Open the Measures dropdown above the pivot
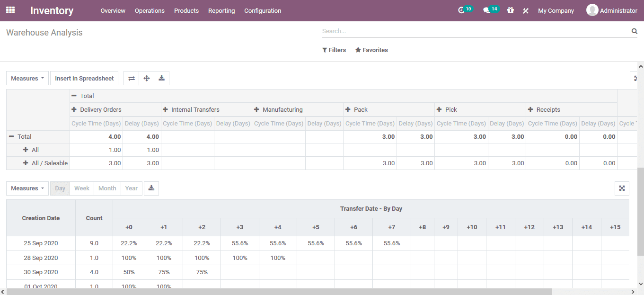644x295 pixels. (27, 78)
